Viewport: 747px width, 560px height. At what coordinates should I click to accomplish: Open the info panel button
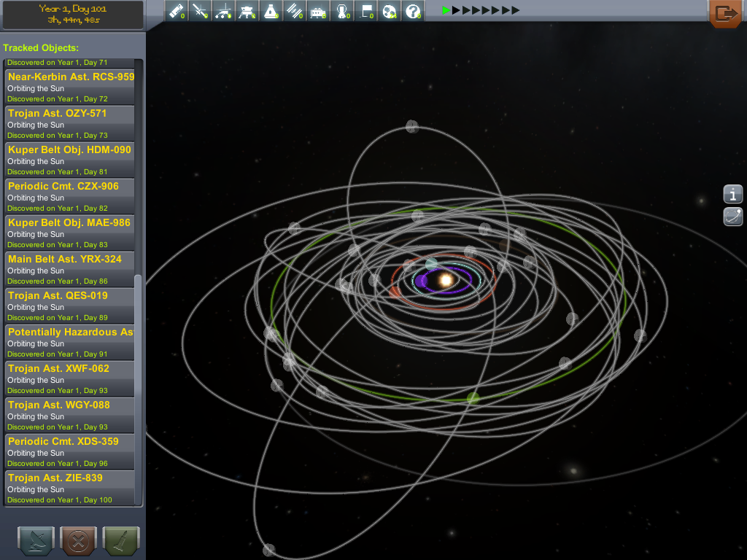733,194
